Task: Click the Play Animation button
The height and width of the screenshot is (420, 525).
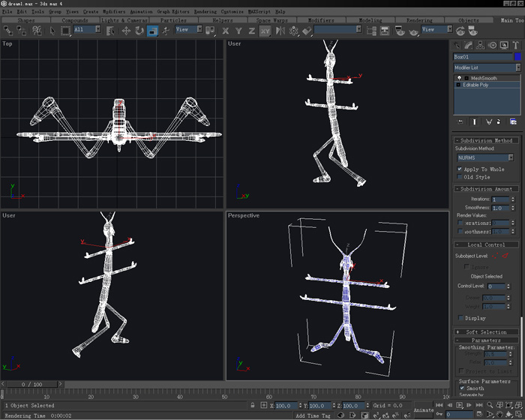Action: pyautogui.click(x=460, y=405)
